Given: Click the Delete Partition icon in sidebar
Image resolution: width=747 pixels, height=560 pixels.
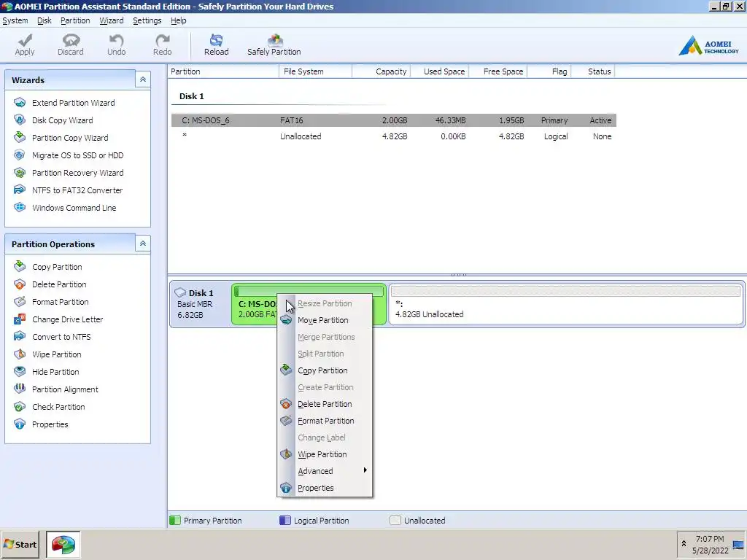Looking at the screenshot, I should pos(20,284).
